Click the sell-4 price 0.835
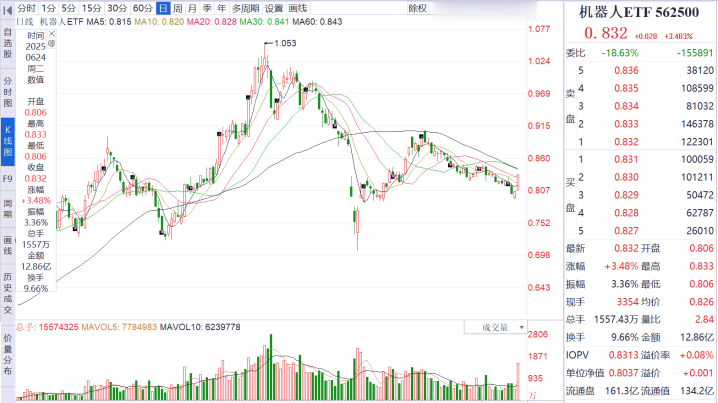 pos(626,88)
